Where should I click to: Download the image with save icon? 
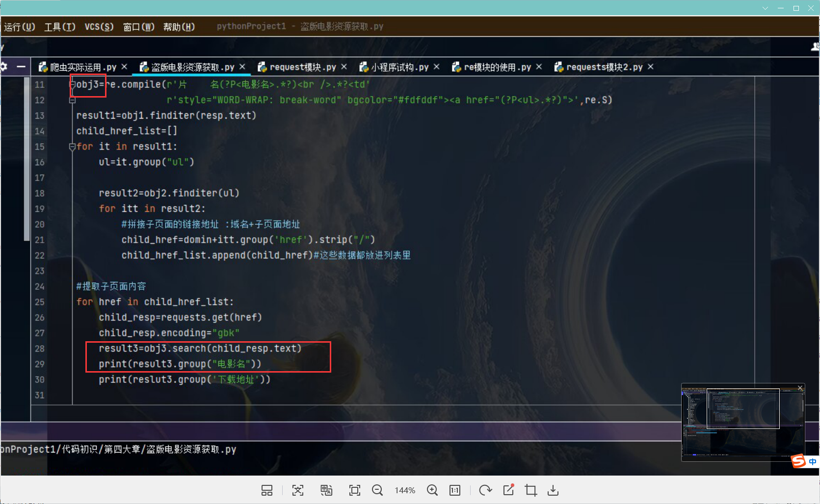(553, 490)
